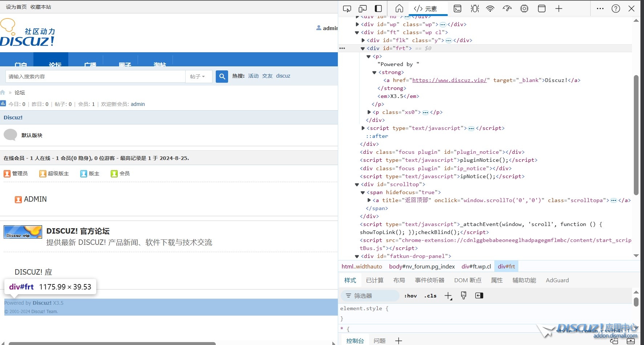Open DevTools help question mark icon
The height and width of the screenshot is (345, 644).
[x=616, y=9]
